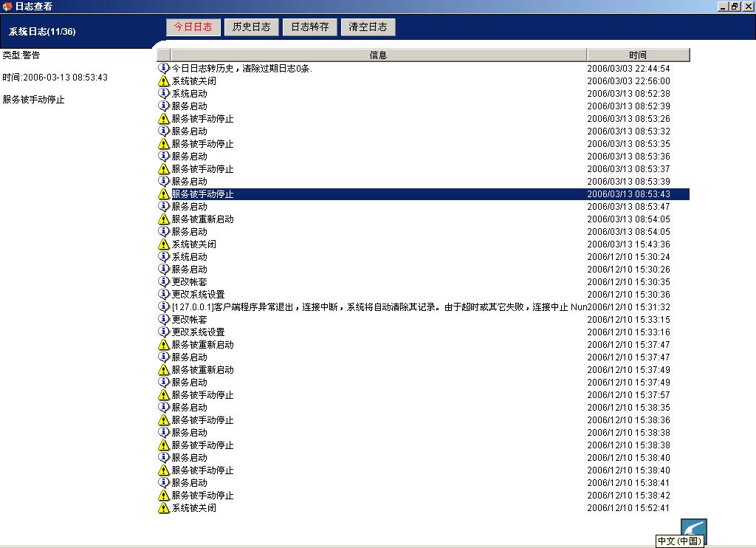Select 服务启动 text at 08:53:36

point(190,157)
